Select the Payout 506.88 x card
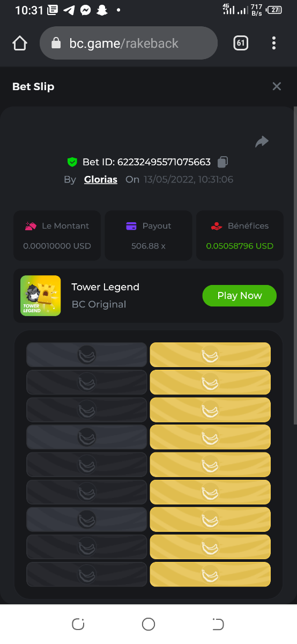 (x=148, y=236)
